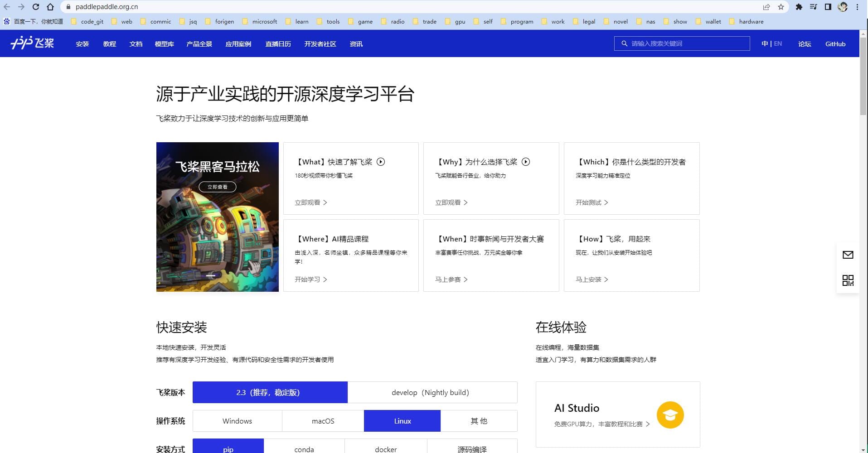Show the QR code icon
Viewport: 868px width, 453px height.
tap(848, 280)
